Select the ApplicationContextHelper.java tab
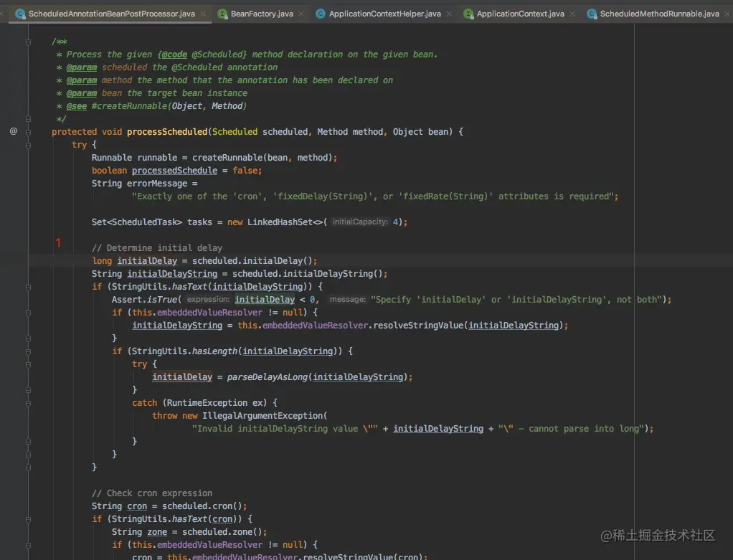 coord(384,14)
